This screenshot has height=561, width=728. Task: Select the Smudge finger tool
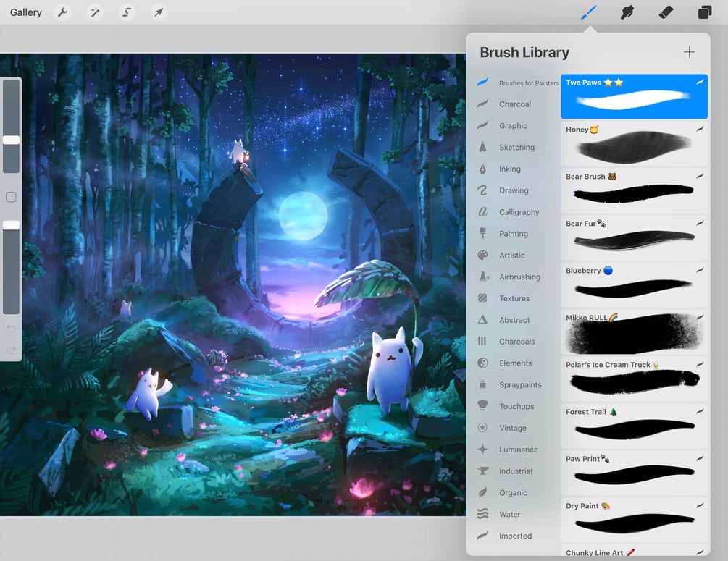(x=627, y=12)
